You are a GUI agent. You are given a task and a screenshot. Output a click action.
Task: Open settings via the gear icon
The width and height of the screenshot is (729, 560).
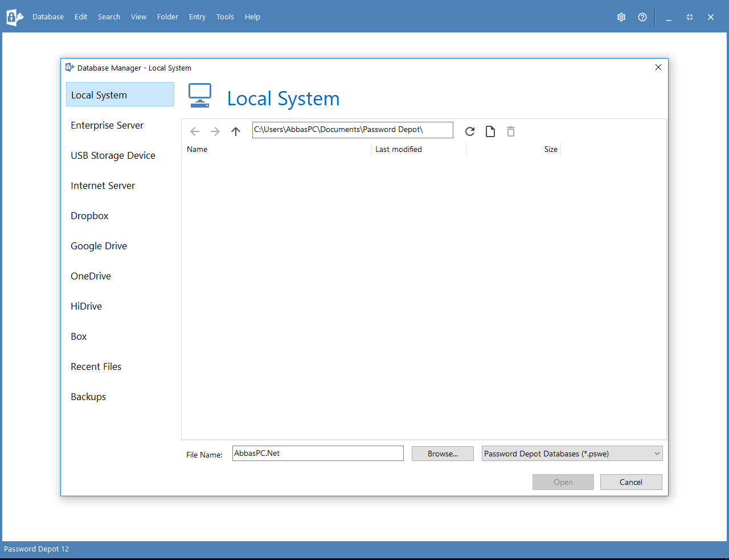621,17
